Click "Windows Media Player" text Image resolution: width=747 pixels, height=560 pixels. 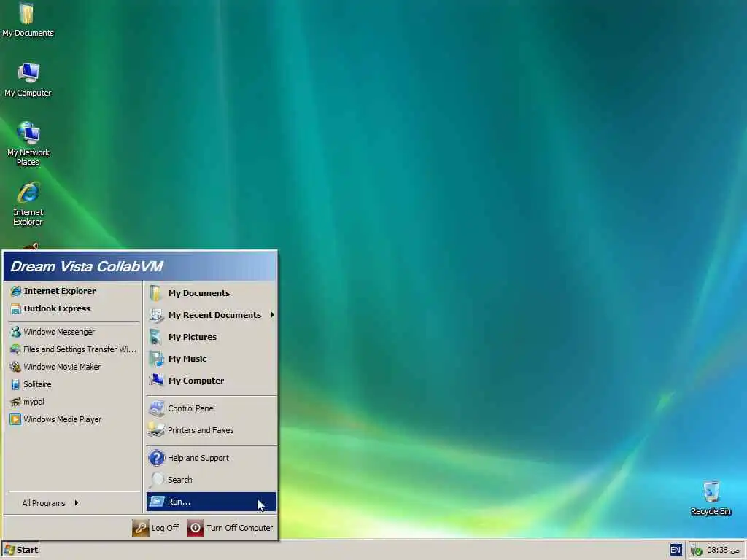(x=63, y=419)
